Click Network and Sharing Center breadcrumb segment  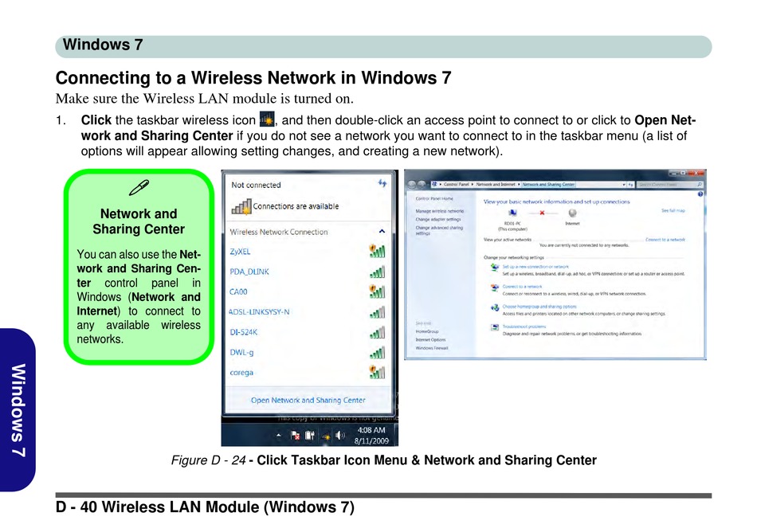pyautogui.click(x=548, y=184)
